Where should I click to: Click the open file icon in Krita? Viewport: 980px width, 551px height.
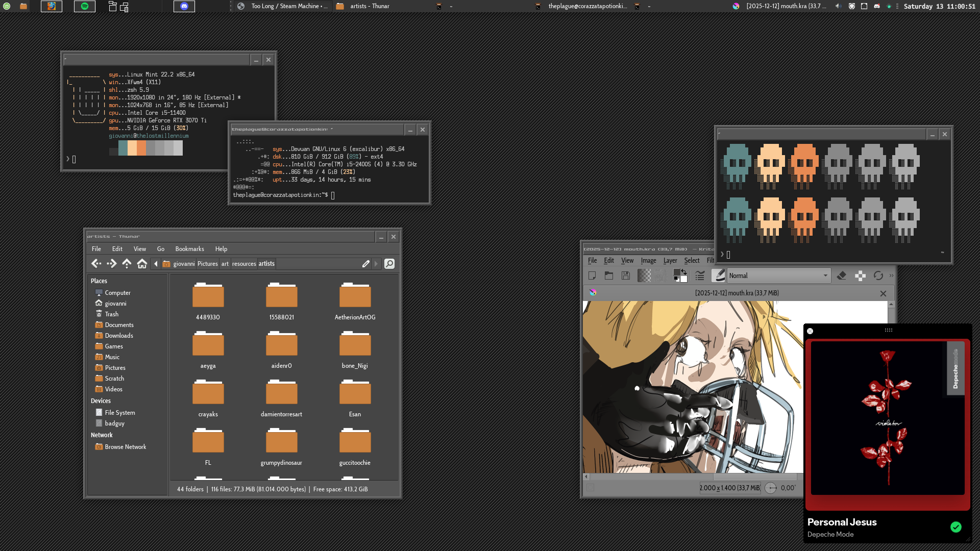click(608, 275)
